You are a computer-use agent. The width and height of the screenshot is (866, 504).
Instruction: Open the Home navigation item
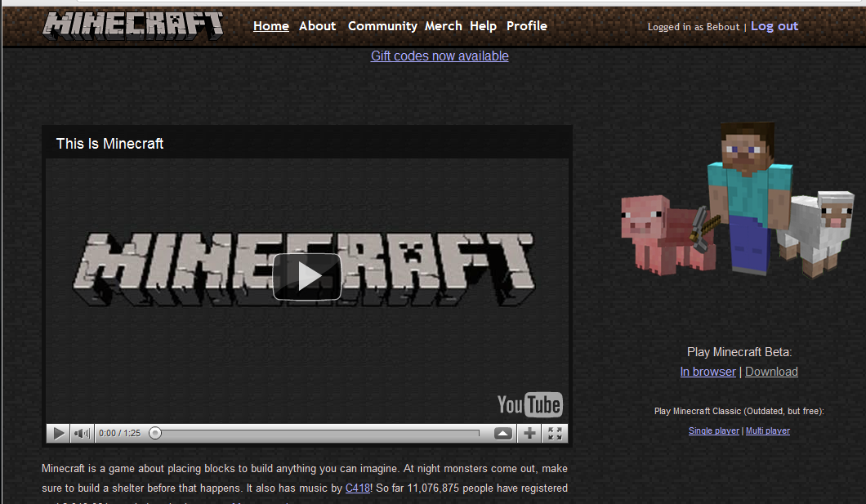pyautogui.click(x=270, y=26)
